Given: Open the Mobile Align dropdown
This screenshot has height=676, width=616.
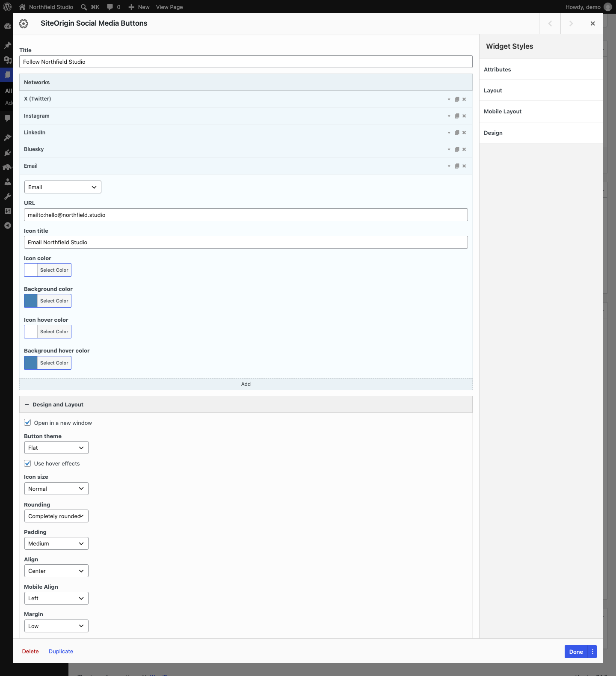Looking at the screenshot, I should coord(56,598).
